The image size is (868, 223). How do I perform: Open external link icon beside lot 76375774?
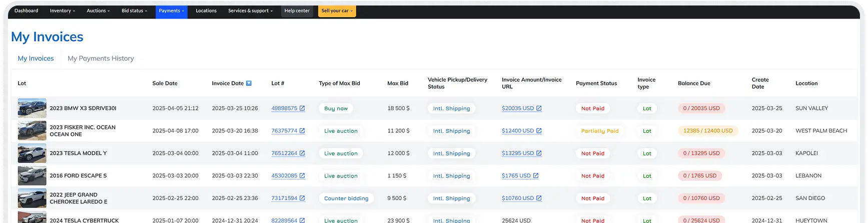(x=302, y=131)
